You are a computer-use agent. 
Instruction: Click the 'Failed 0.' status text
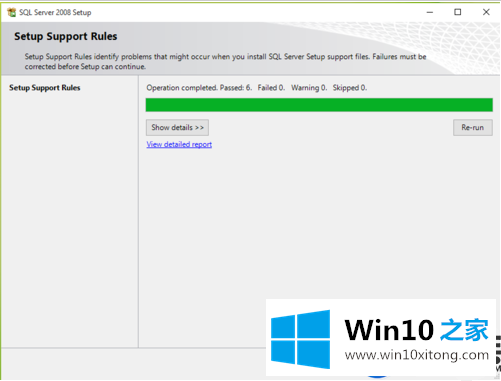coord(271,88)
